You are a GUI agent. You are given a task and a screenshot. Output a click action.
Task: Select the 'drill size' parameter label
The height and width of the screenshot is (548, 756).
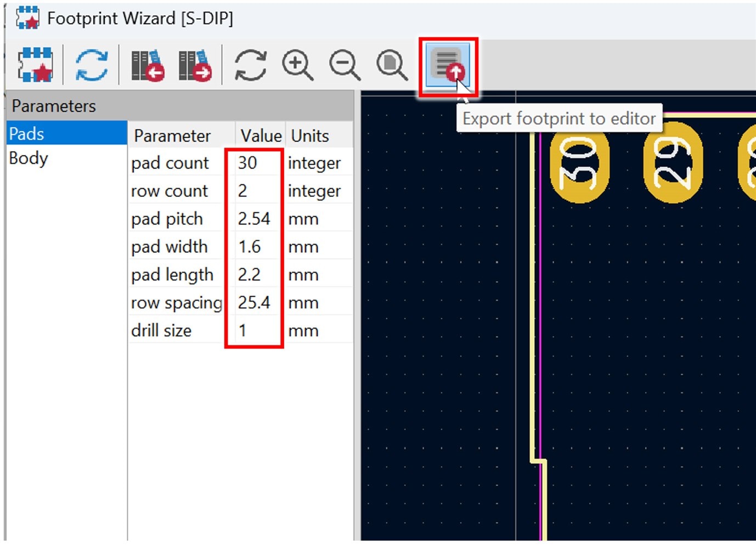pos(161,330)
